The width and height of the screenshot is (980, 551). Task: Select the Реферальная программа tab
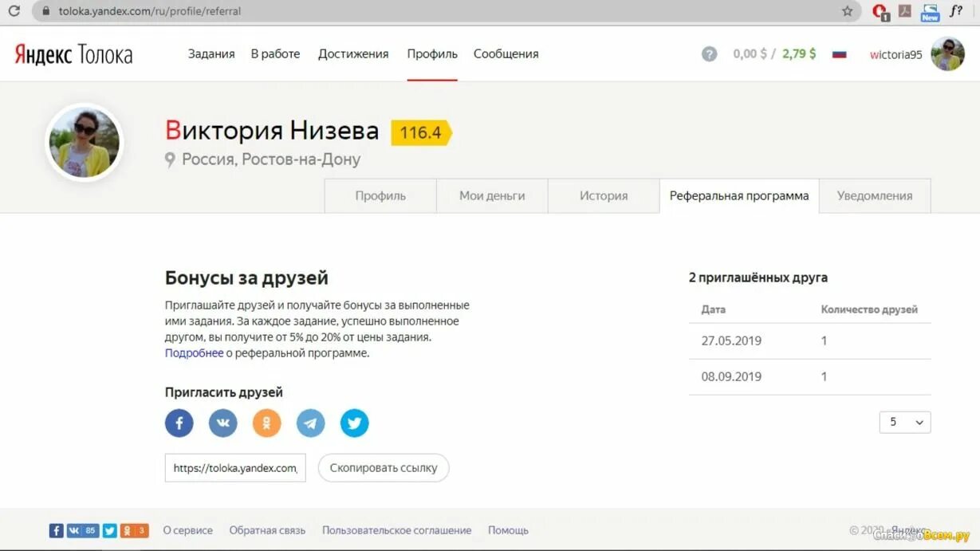tap(739, 195)
